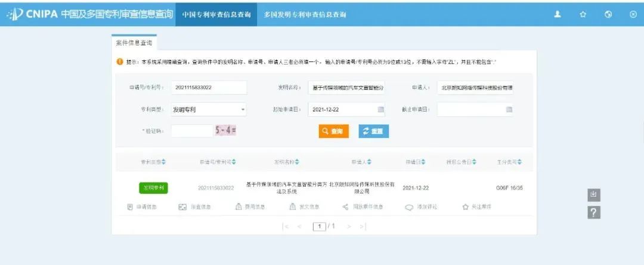Screen dimensions: 644x265
Task: Sort results by 申请号/专利号 column
Action: point(218,162)
